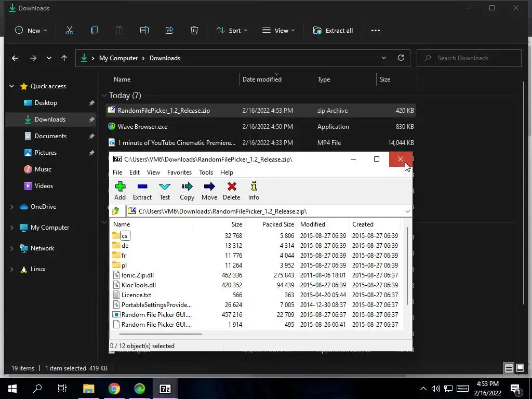This screenshot has width=532, height=399.
Task: Expand 7-Zip path dropdown
Action: point(407,211)
